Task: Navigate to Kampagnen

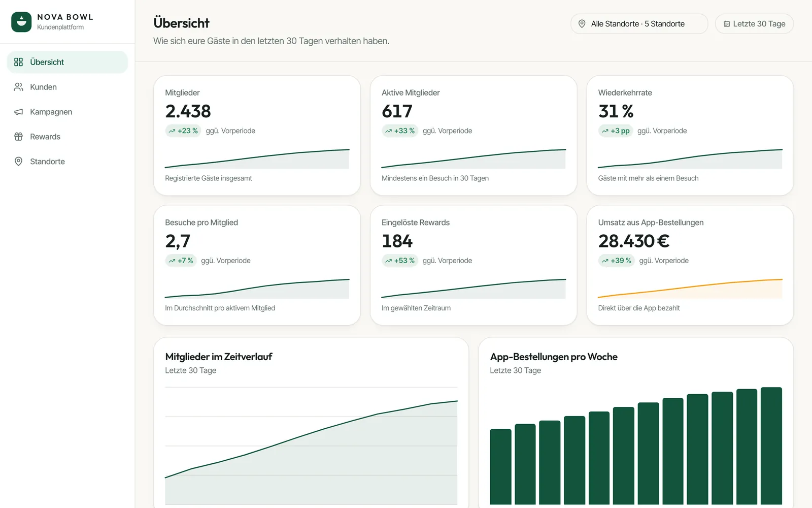Action: [67, 112]
